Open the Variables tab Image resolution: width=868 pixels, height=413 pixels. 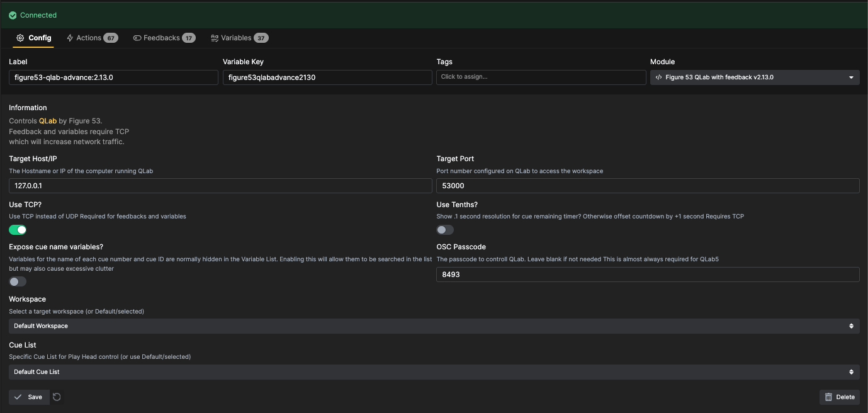239,38
